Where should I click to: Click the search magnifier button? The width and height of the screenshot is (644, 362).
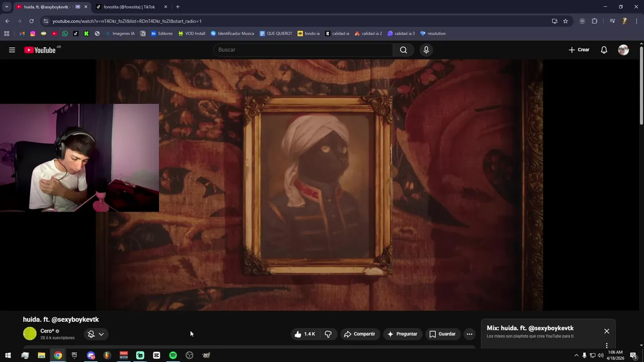(x=404, y=50)
